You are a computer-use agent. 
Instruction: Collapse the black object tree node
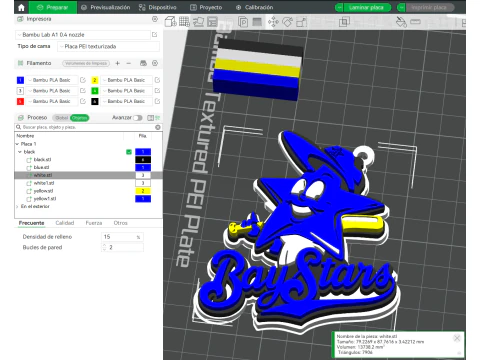[x=20, y=152]
